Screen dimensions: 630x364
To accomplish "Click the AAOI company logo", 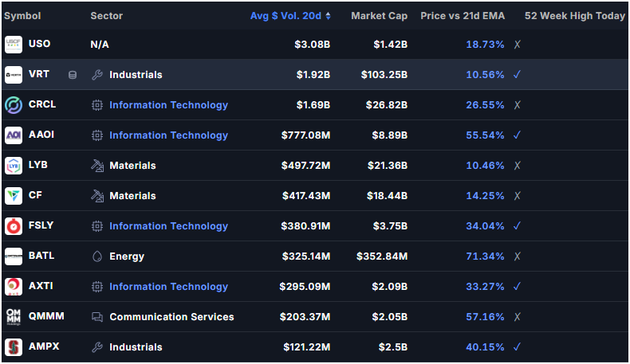I will 14,135.
